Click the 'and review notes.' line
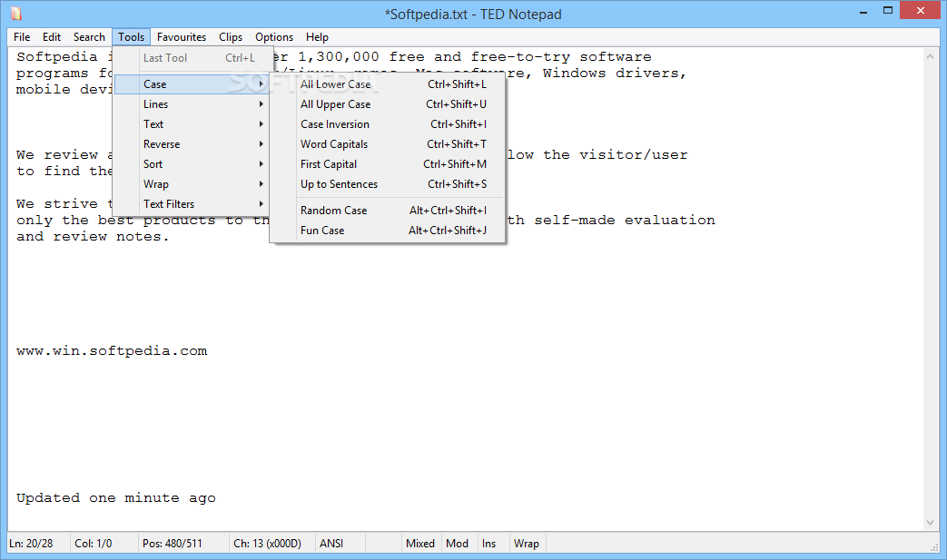 point(93,237)
